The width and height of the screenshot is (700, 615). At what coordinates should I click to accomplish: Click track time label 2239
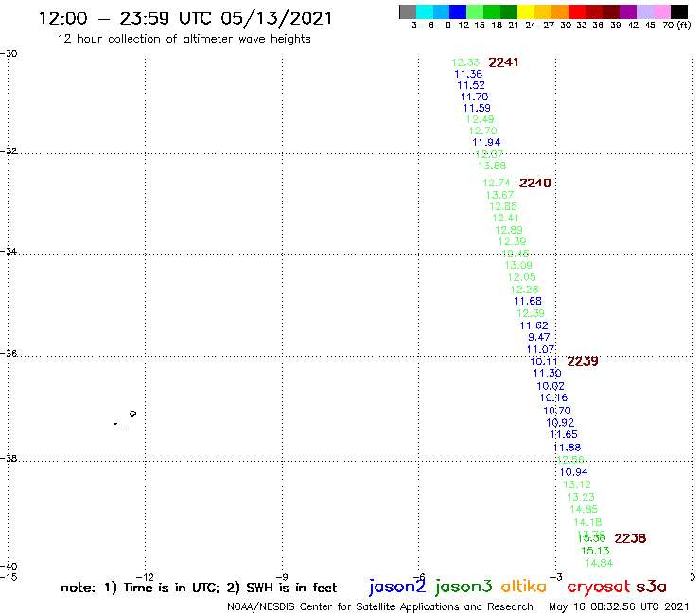582,361
